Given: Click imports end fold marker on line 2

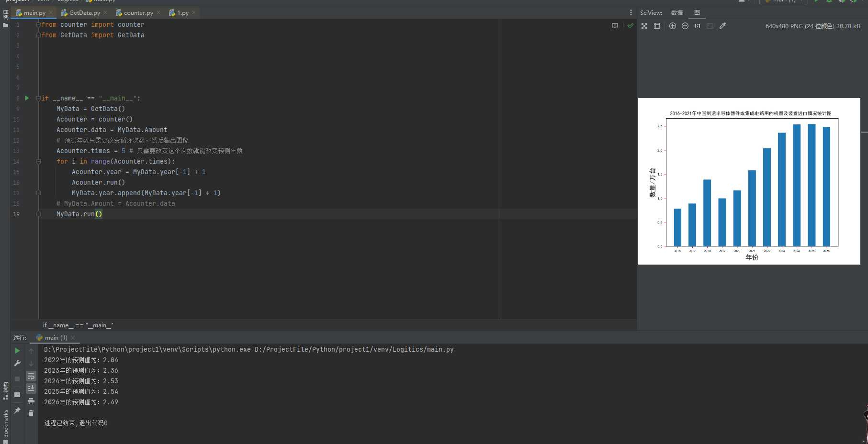Looking at the screenshot, I should point(38,35).
